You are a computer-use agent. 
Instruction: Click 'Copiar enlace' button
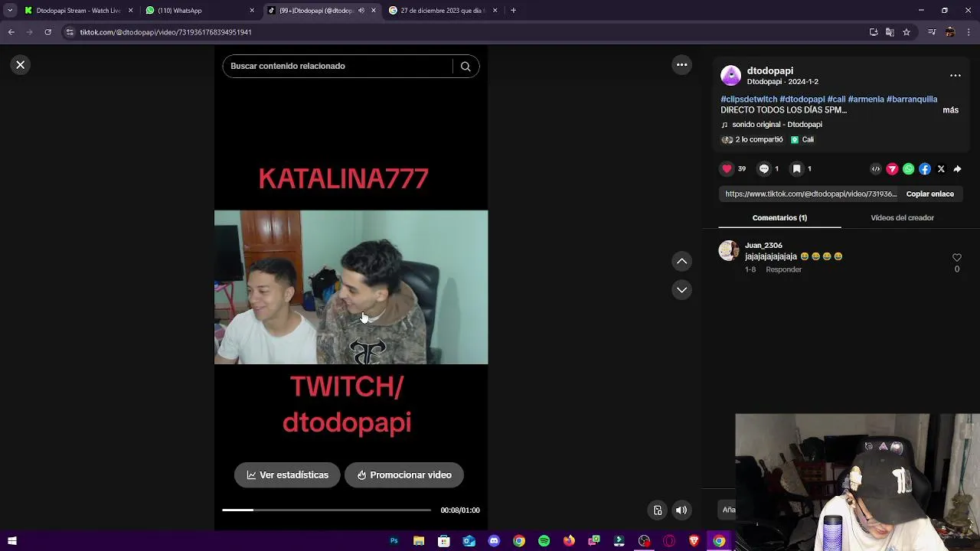point(929,194)
